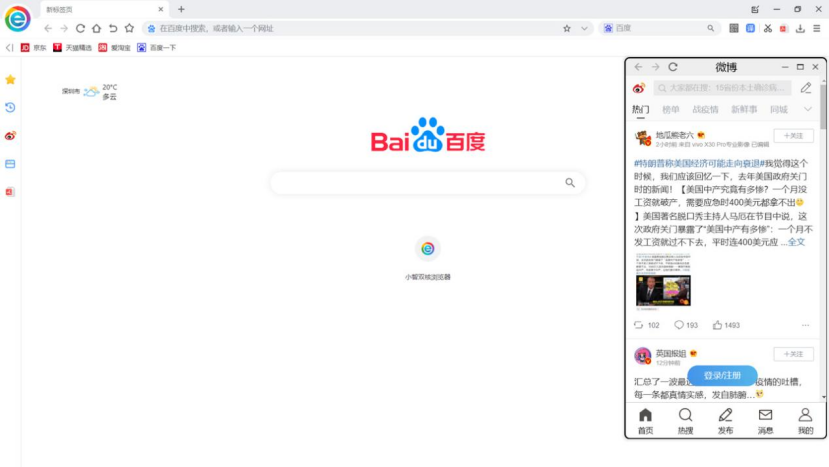Refresh the Weibo panel
Screen dimensions: 829x467
[x=673, y=67]
